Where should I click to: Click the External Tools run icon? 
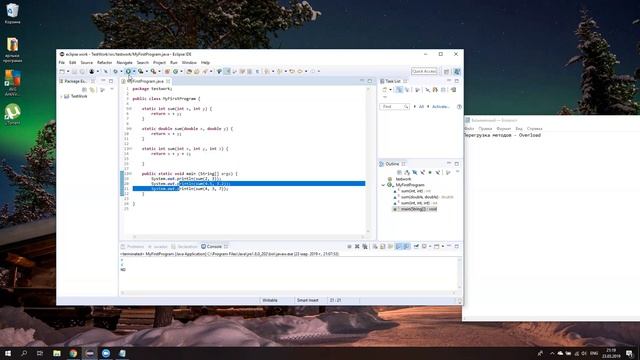click(x=153, y=71)
